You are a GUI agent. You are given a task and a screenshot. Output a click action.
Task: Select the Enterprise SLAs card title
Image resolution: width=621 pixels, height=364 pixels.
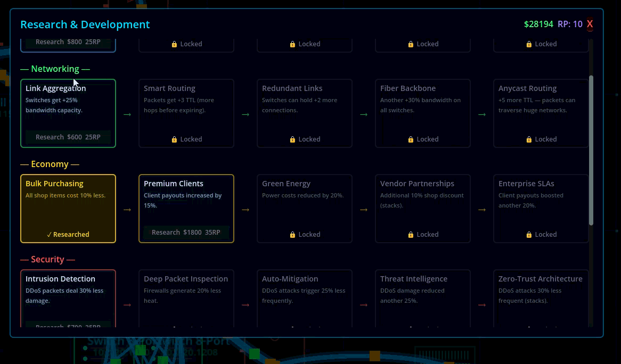pos(526,184)
